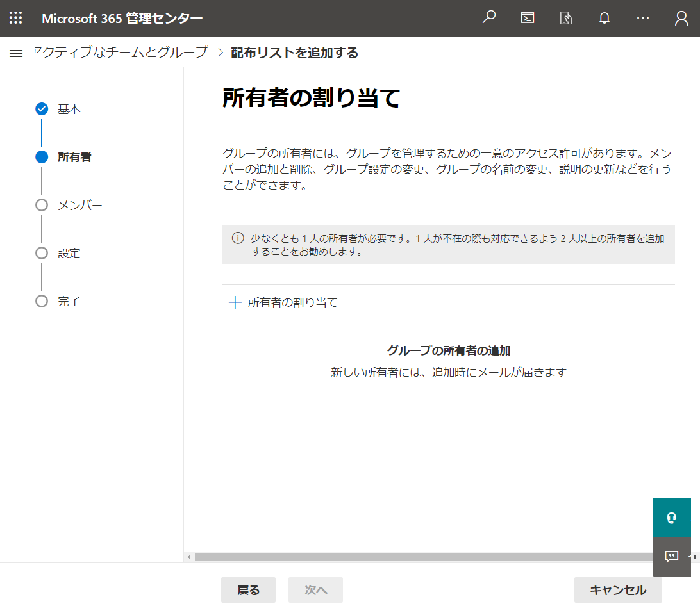
Task: Click the 所有者の割り当て add link
Action: tap(283, 302)
